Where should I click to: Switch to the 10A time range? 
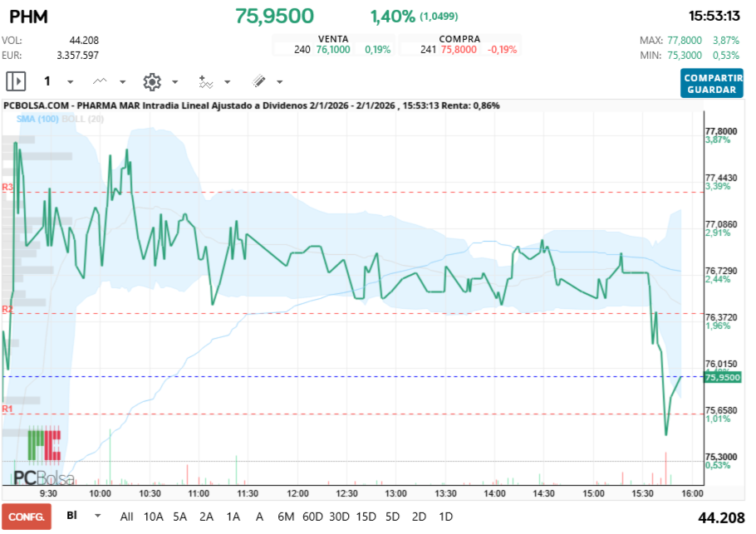(x=154, y=517)
